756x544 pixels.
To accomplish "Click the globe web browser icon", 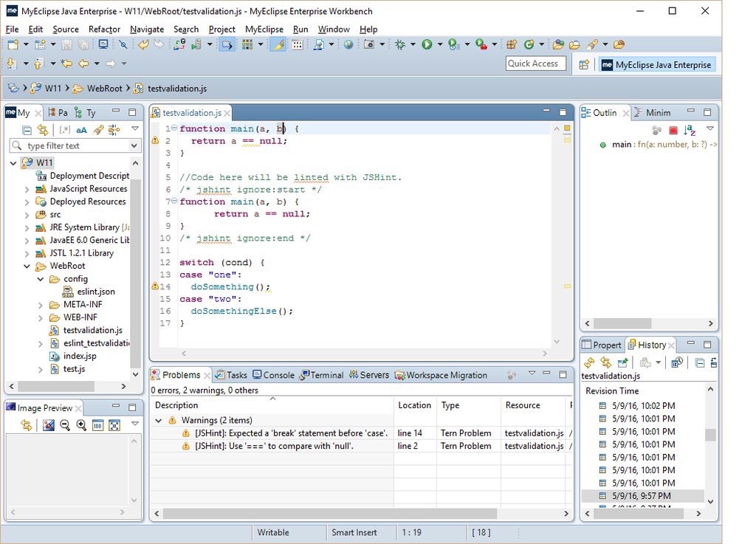I will click(x=348, y=45).
